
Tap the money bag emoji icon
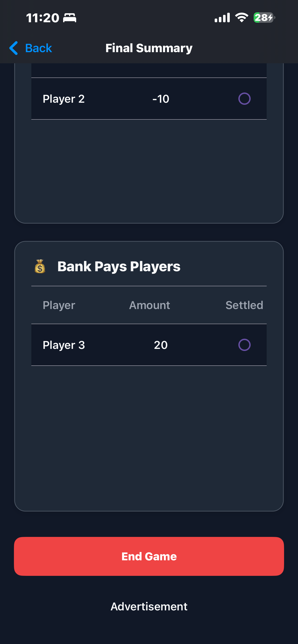pyautogui.click(x=40, y=266)
